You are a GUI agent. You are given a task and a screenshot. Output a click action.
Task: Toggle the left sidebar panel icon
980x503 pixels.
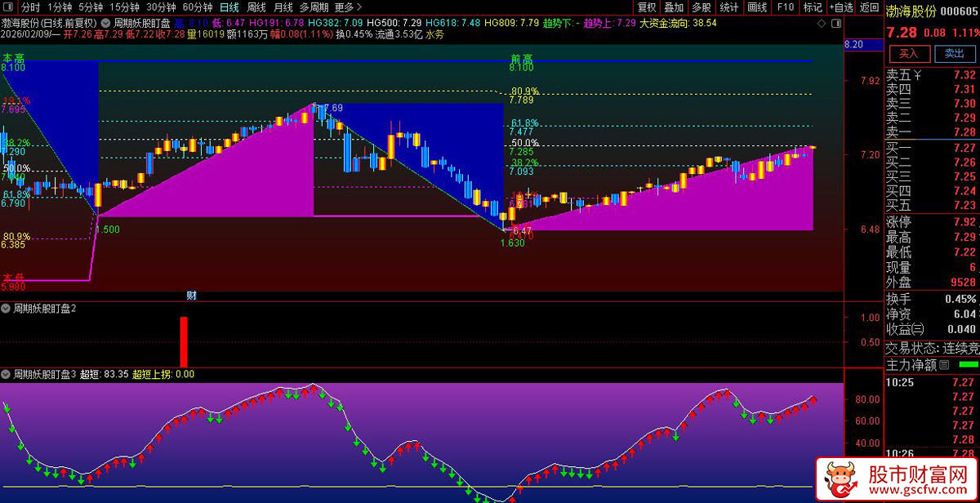9,7
